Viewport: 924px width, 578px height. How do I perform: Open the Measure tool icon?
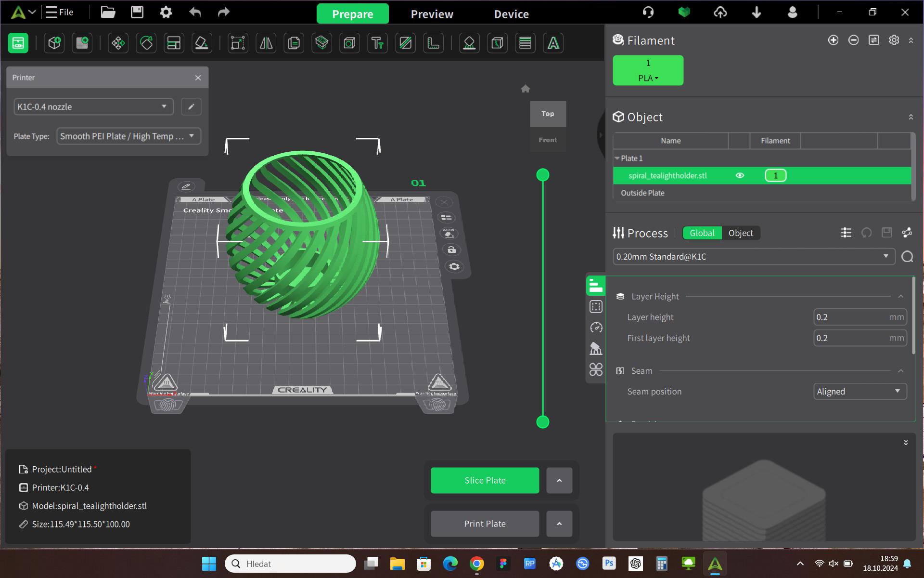click(x=433, y=43)
